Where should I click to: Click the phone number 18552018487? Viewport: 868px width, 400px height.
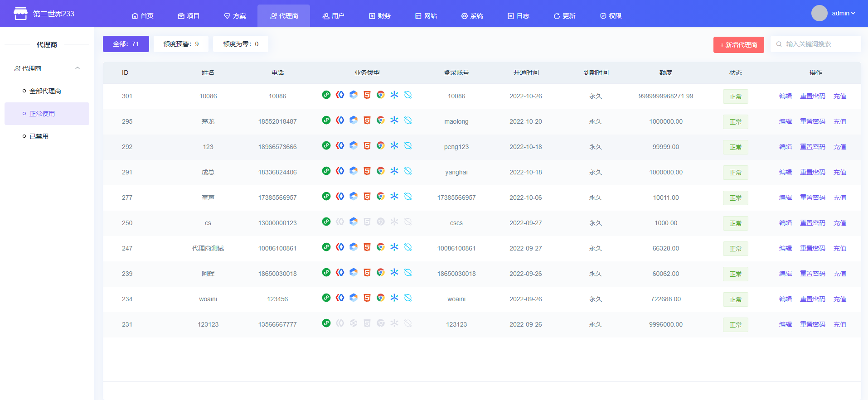tap(277, 121)
